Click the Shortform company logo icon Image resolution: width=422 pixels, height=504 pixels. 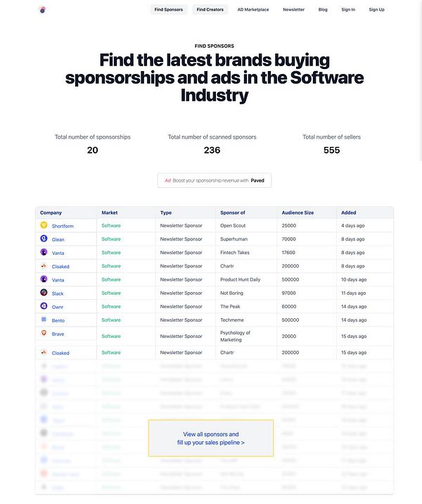pos(44,225)
